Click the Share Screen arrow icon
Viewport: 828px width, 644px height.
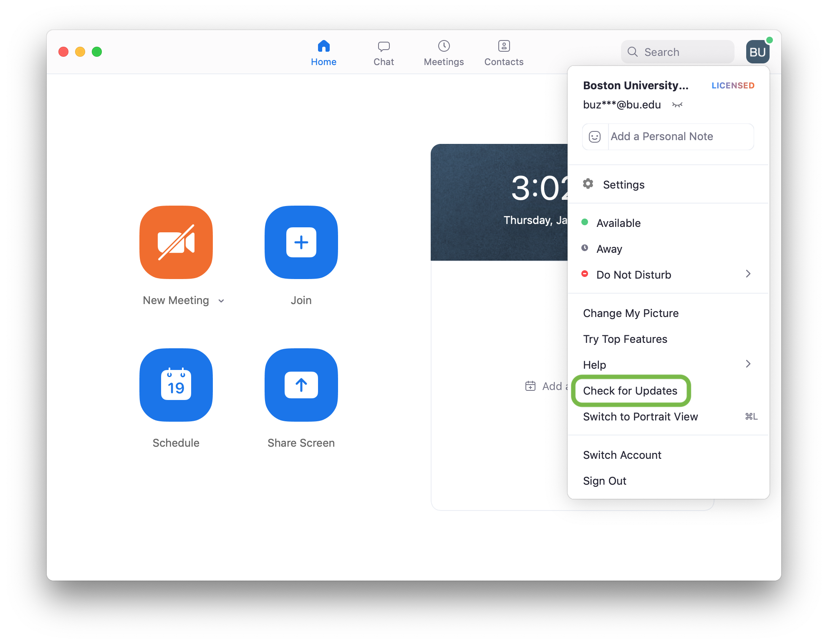pyautogui.click(x=301, y=385)
